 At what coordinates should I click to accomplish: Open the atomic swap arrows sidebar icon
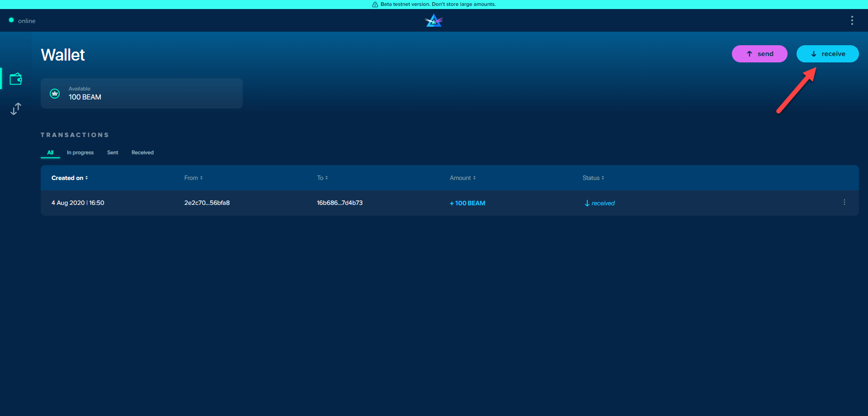coord(16,109)
